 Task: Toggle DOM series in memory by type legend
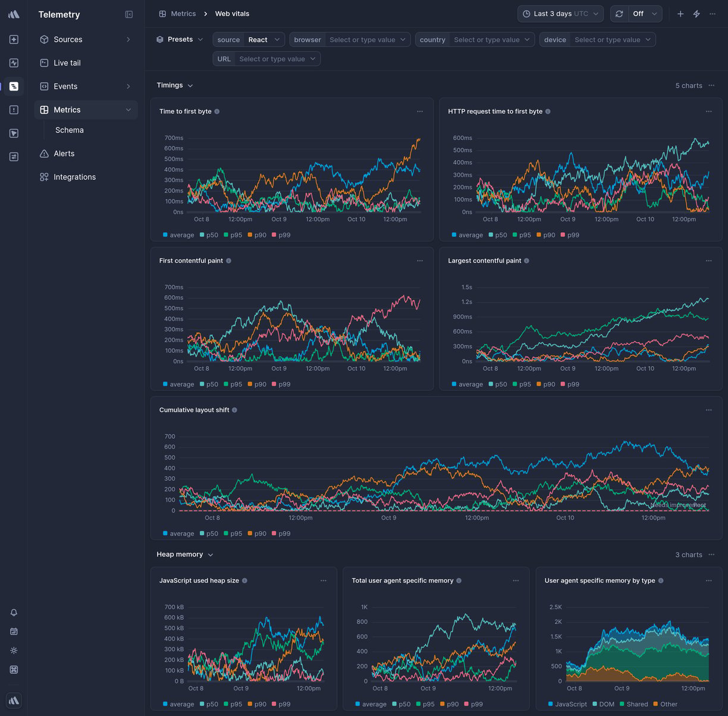603,704
